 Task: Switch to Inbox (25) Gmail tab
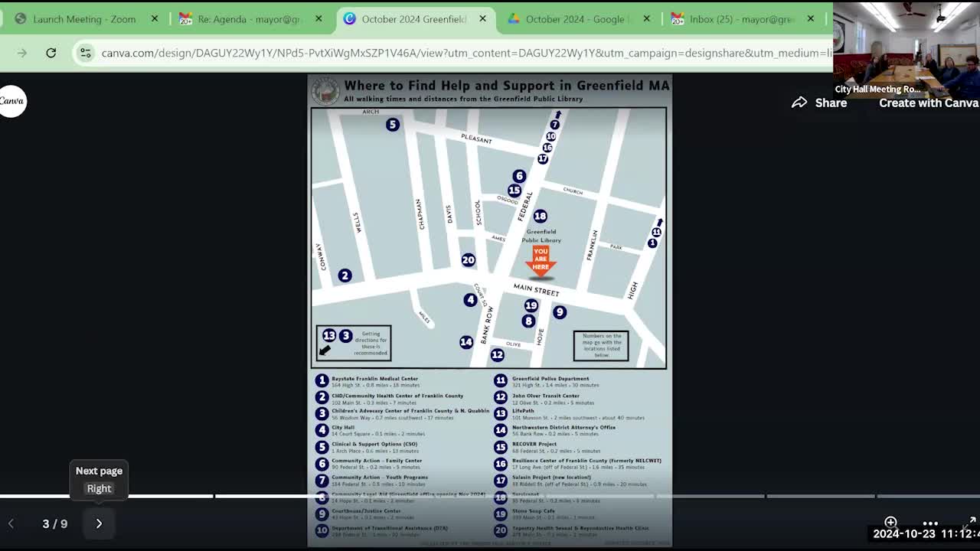pos(742,19)
